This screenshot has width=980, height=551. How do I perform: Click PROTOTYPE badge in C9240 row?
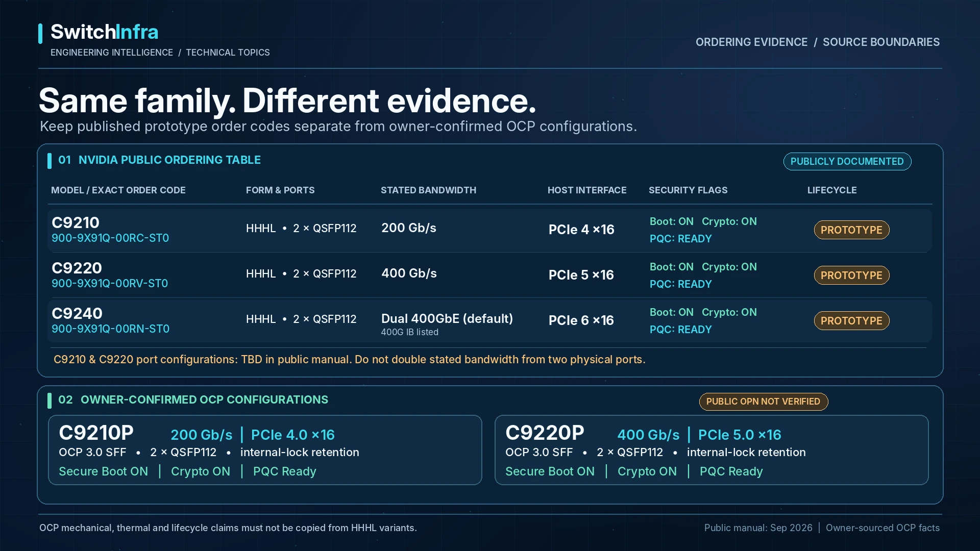point(851,320)
